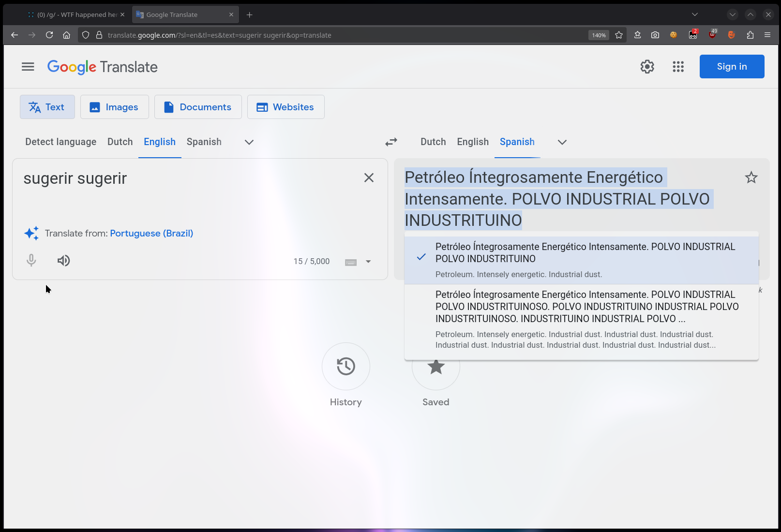Bookmark this page with the star
The height and width of the screenshot is (532, 781).
619,35
